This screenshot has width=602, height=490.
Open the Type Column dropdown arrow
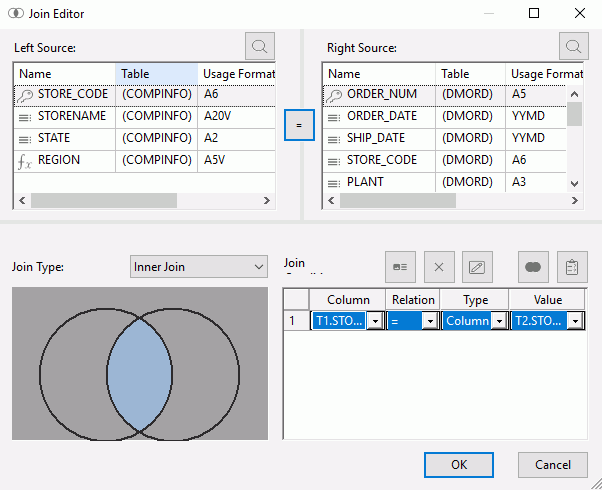(x=499, y=321)
